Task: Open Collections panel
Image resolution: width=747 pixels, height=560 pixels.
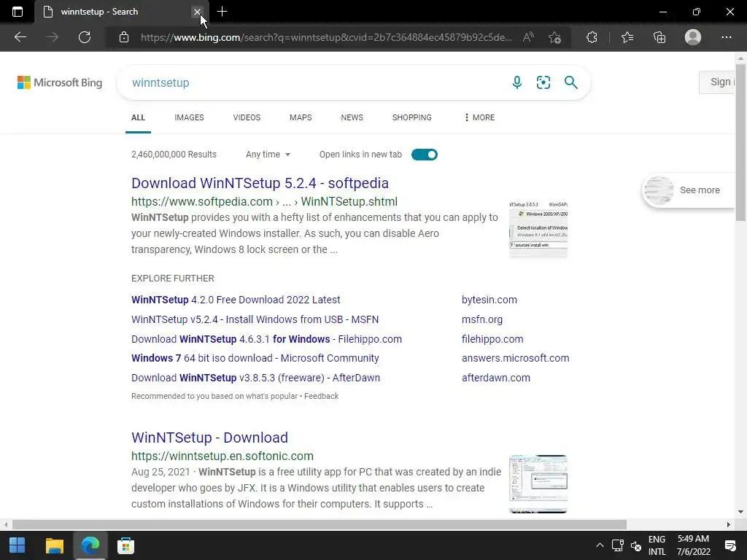Action: 659,37
